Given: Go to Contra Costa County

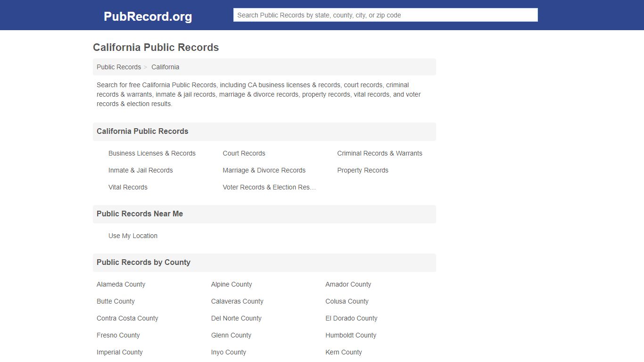Looking at the screenshot, I should (x=127, y=318).
